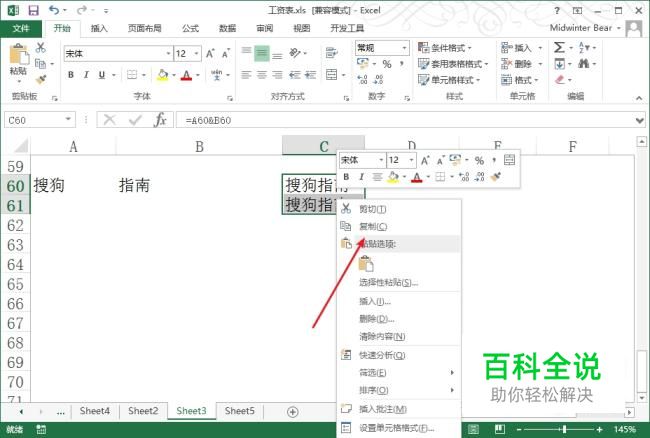
Task: Toggle Italic in the mini toolbar
Action: 361,177
